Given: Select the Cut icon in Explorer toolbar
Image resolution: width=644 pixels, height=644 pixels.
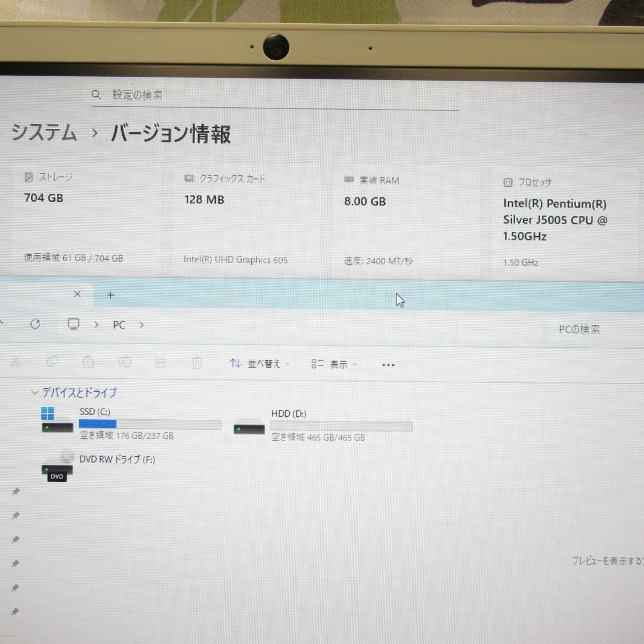Looking at the screenshot, I should click(x=16, y=361).
